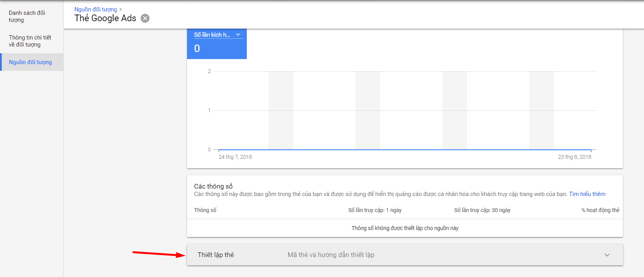644x277 pixels.
Task: Click Số lần truy cập: 30 ngày header
Action: click(482, 210)
